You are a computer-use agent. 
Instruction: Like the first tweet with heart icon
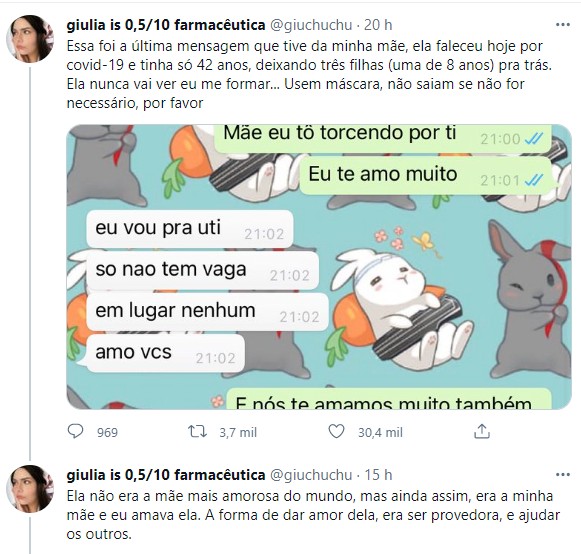[336, 432]
